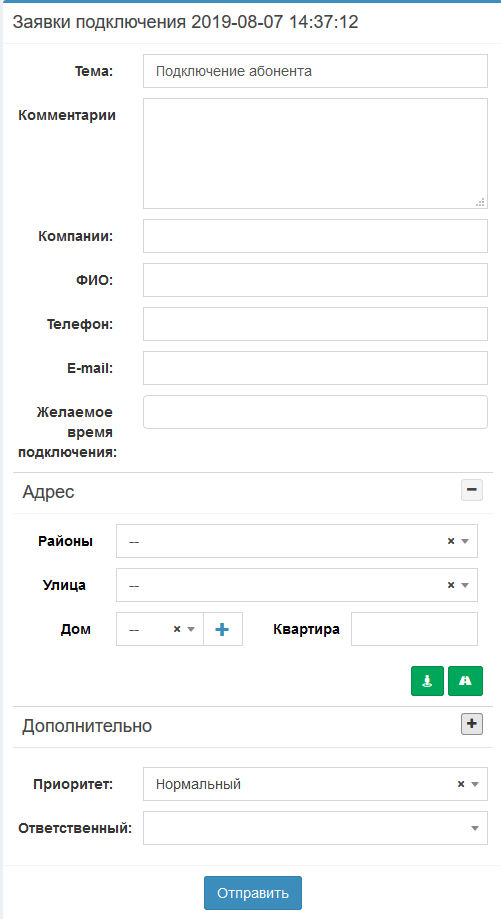Click the Квартира input field
This screenshot has height=919, width=501.
pos(414,629)
